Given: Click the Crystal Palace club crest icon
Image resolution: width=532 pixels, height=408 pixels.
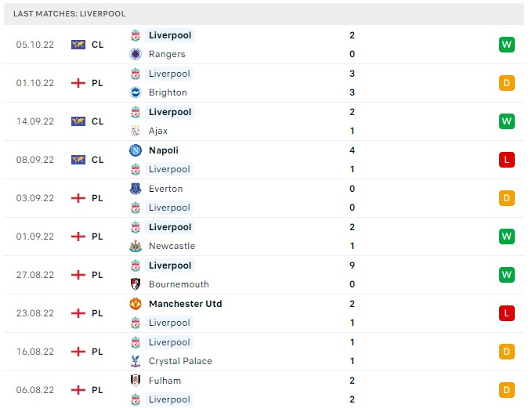Looking at the screenshot, I should (136, 361).
